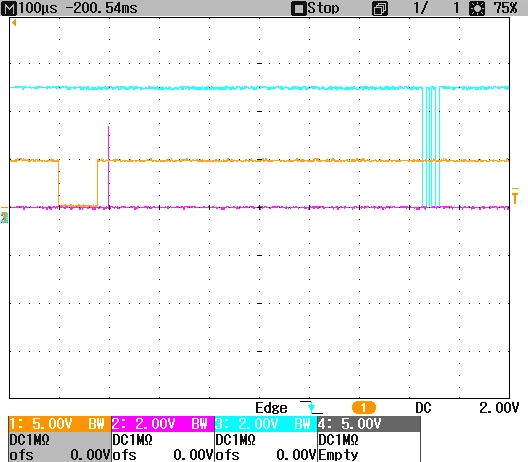
Task: Click the 75% intensity value
Action: [505, 8]
